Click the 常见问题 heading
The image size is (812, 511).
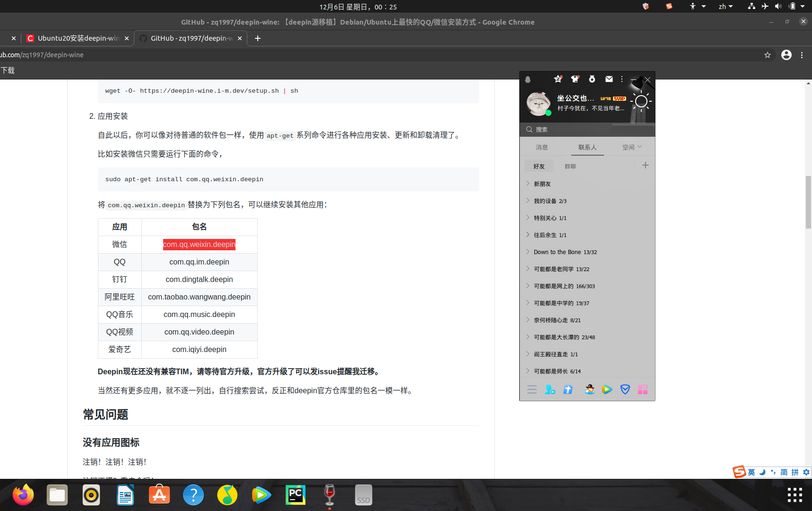pyautogui.click(x=106, y=414)
